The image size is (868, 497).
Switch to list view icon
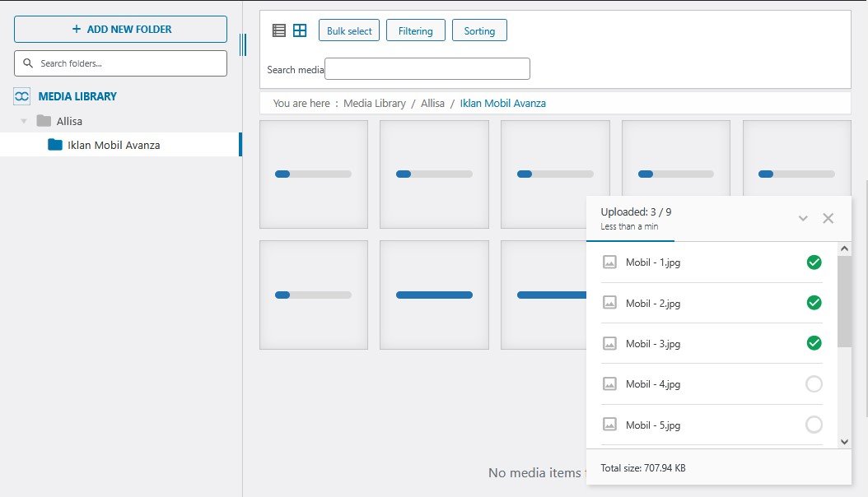pos(279,30)
